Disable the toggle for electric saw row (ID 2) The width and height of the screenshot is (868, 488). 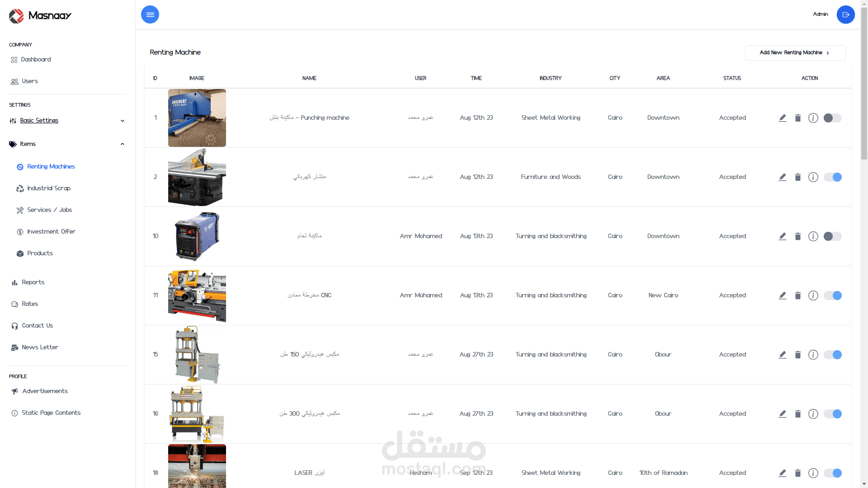tap(832, 177)
